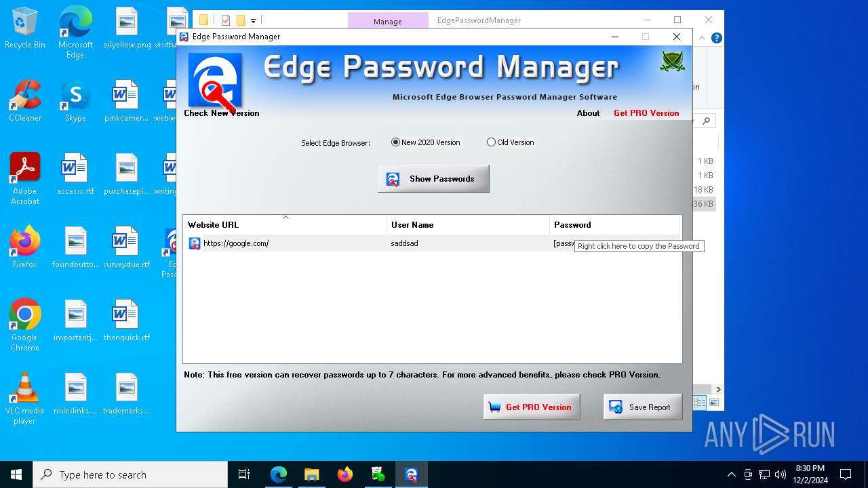Open Recycle Bin desktop icon
The height and width of the screenshot is (488, 868).
pyautogui.click(x=25, y=28)
